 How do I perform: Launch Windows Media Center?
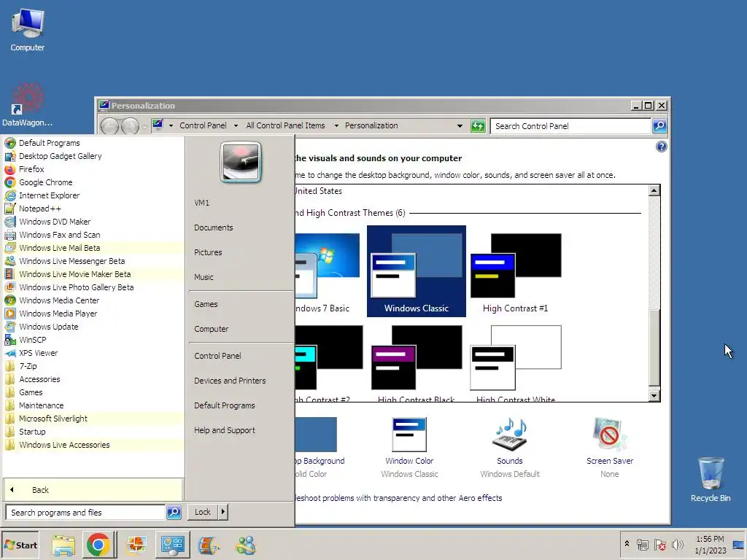59,300
